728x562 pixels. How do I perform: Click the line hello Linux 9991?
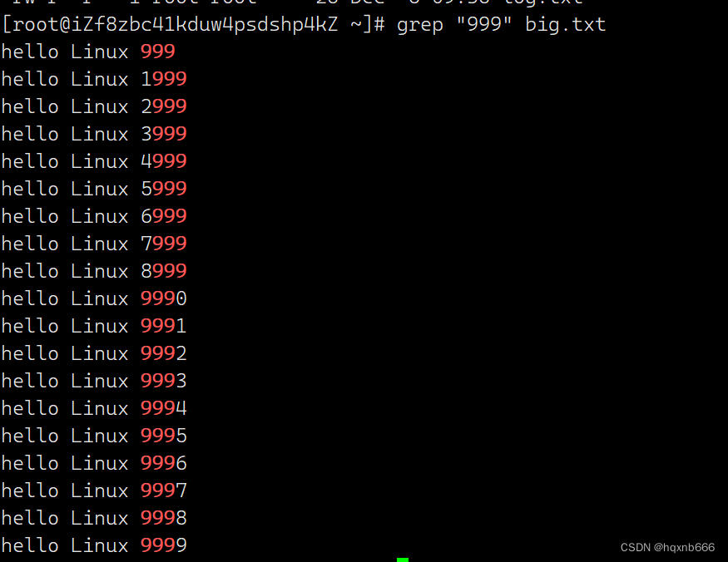94,326
